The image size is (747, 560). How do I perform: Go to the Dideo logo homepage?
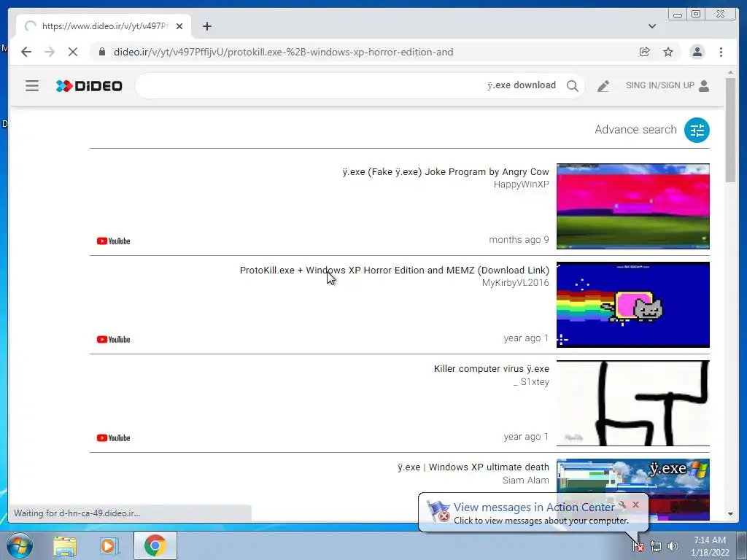pyautogui.click(x=89, y=86)
